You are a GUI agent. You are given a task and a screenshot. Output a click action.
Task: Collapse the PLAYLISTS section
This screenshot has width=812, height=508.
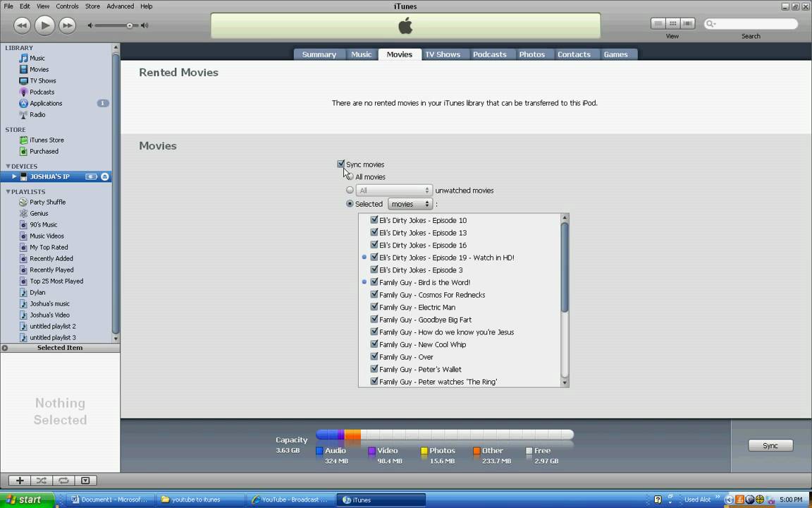click(x=8, y=192)
